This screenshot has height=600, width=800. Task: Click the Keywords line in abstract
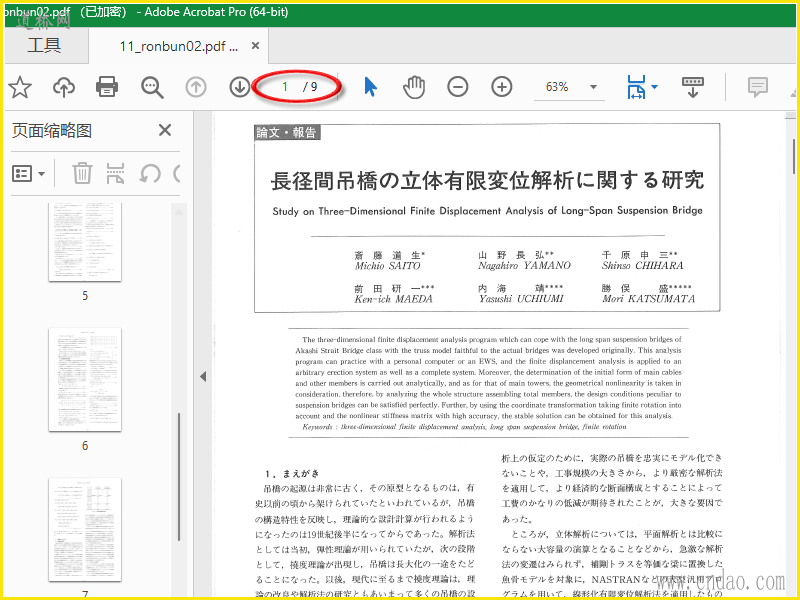point(464,427)
